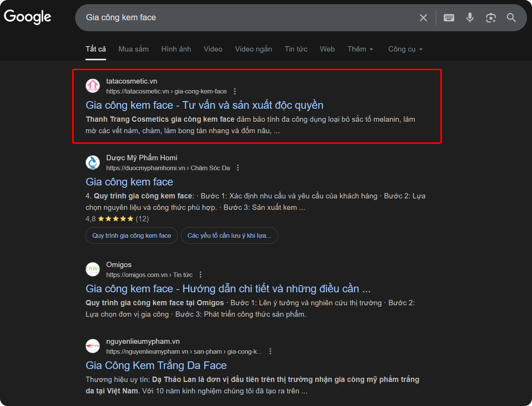
Task: Open three-dot menu for Dược Mỹ Phẩm Homi result
Action: pyautogui.click(x=238, y=168)
